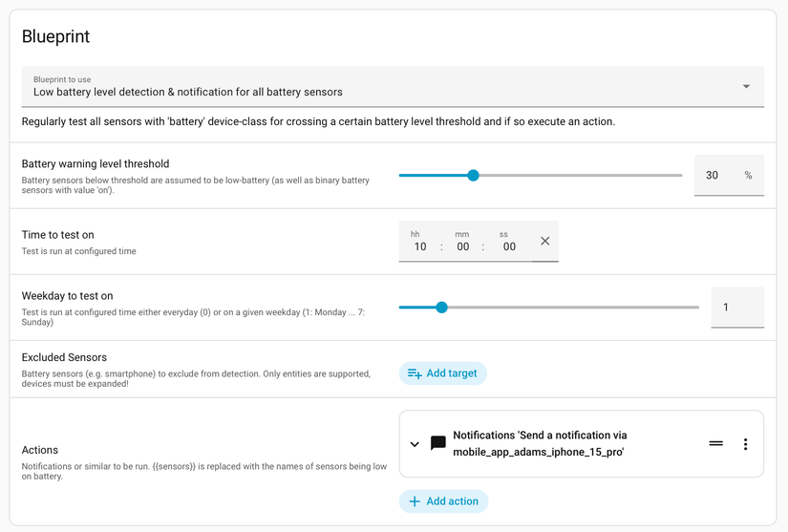Screen dimensions: 788x532
Task: Click the battery warning threshold slider handle
Action: tap(473, 176)
